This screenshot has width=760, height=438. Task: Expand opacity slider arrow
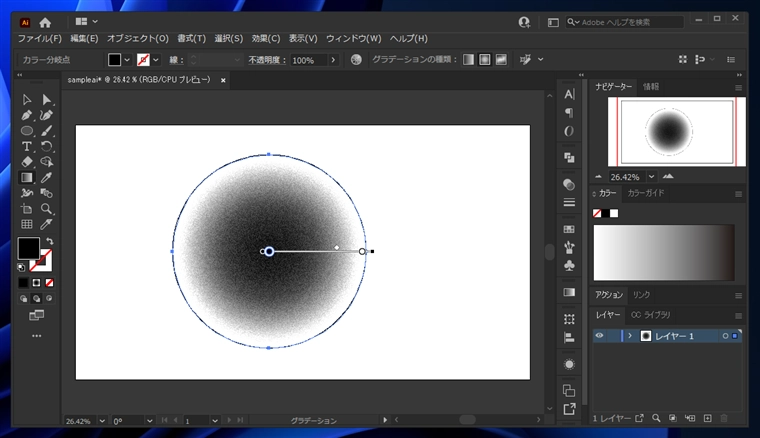[333, 60]
